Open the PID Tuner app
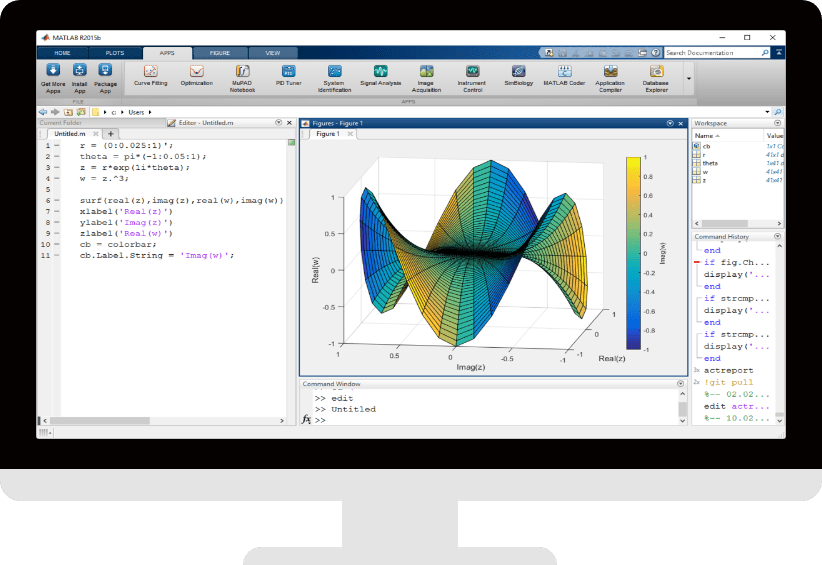 (x=288, y=75)
